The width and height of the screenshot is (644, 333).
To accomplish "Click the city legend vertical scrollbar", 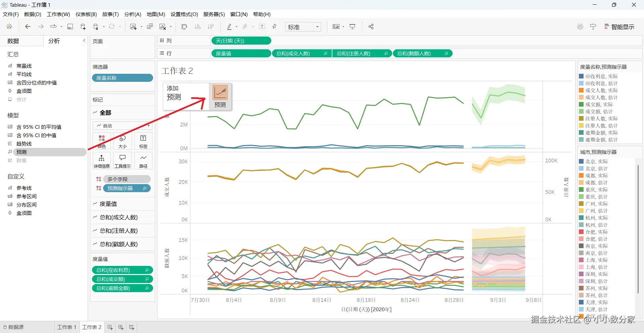I will coord(638,229).
